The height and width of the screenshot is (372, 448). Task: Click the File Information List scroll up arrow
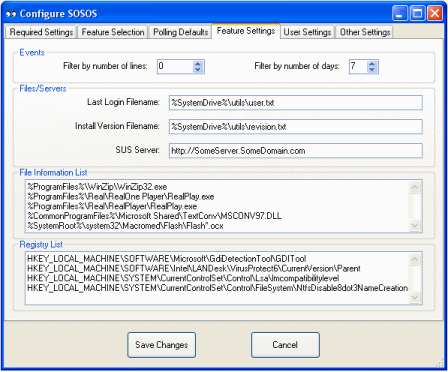(x=415, y=187)
